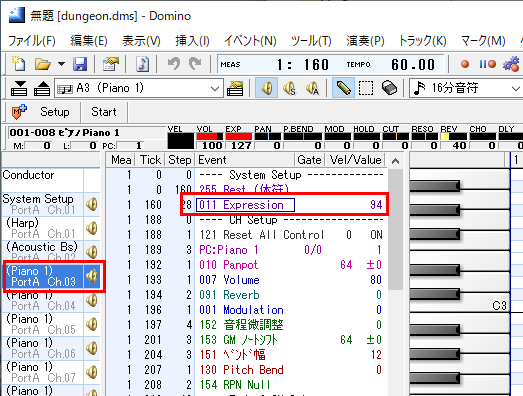
Task: Select the (Piano 1) PortA Ch.05 track
Action: click(x=43, y=324)
